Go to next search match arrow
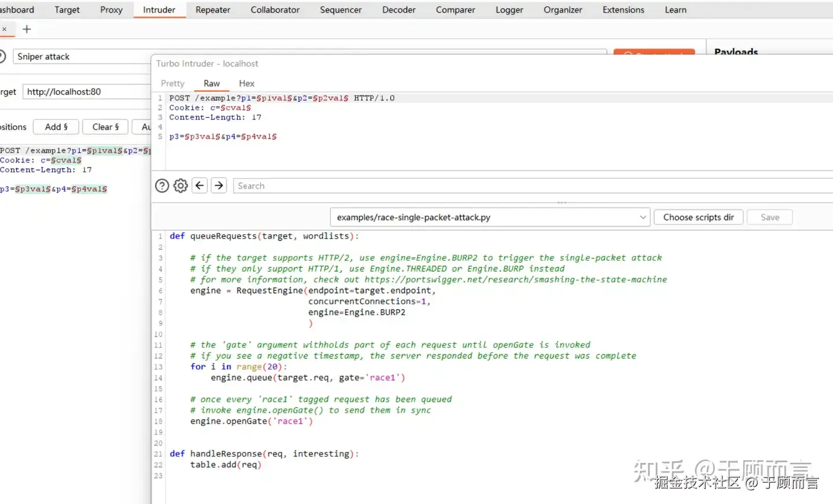833x504 pixels. [x=219, y=186]
